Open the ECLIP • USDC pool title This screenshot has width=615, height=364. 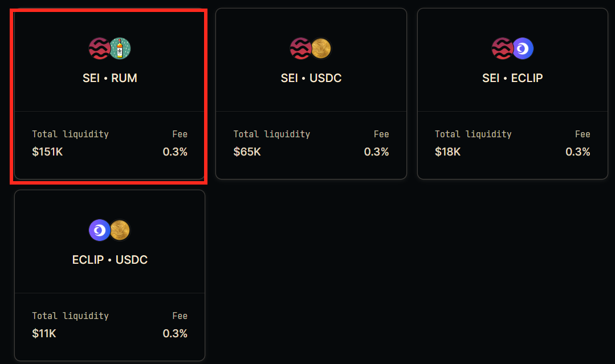pyautogui.click(x=110, y=260)
